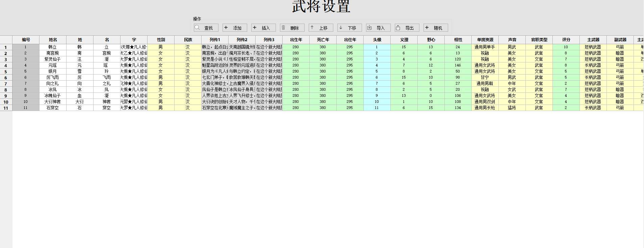This screenshot has width=644, height=248.
Task: Select row header 5
Action: pyautogui.click(x=6, y=72)
